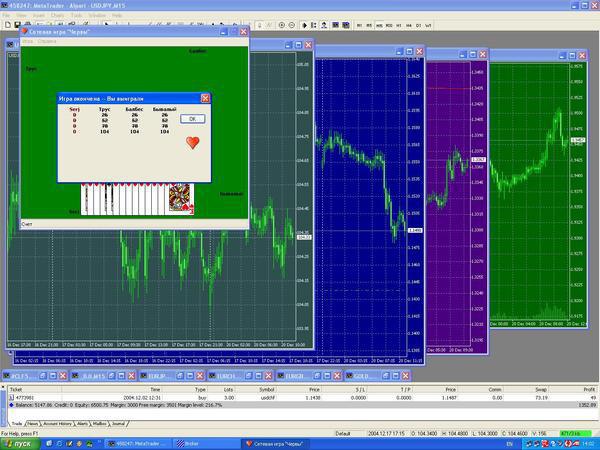Image resolution: width=600 pixels, height=450 pixels.
Task: Click the queen of hearts card
Action: coord(182,200)
